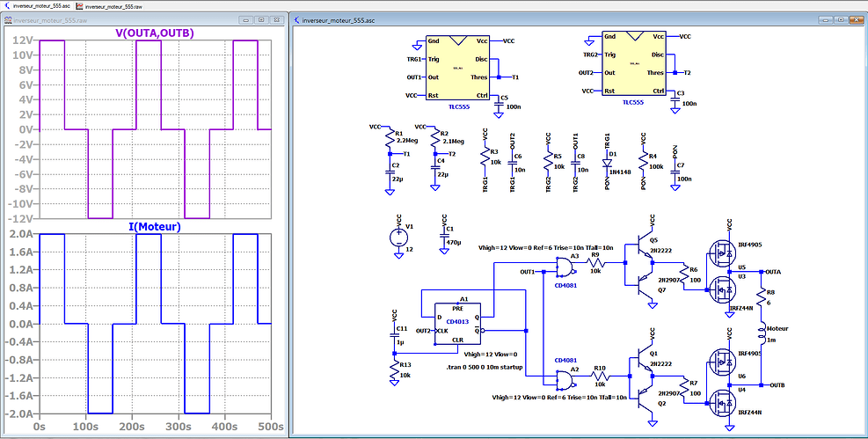The height and width of the screenshot is (439, 868).
Task: Click the A1 CD4013 flip-flop block
Action: click(457, 323)
